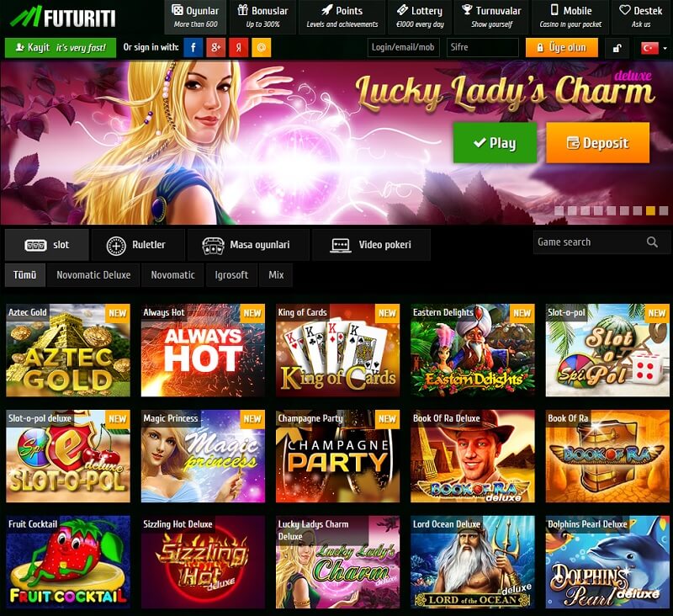
Task: Sign in with the Facebook icon
Action: pyautogui.click(x=193, y=47)
